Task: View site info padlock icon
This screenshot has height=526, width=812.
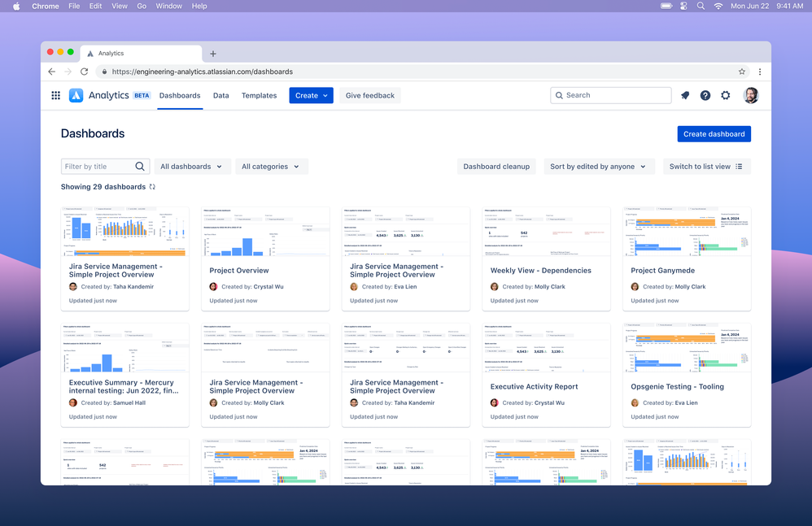Action: tap(104, 72)
